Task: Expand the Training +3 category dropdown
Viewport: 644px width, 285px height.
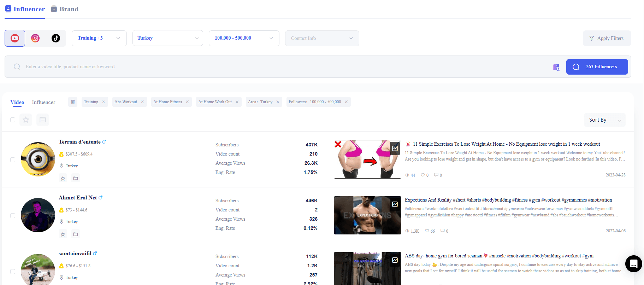Action: click(99, 38)
